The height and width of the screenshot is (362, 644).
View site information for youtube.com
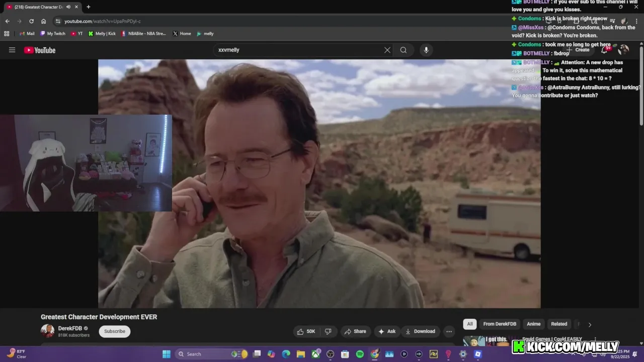pyautogui.click(x=58, y=21)
